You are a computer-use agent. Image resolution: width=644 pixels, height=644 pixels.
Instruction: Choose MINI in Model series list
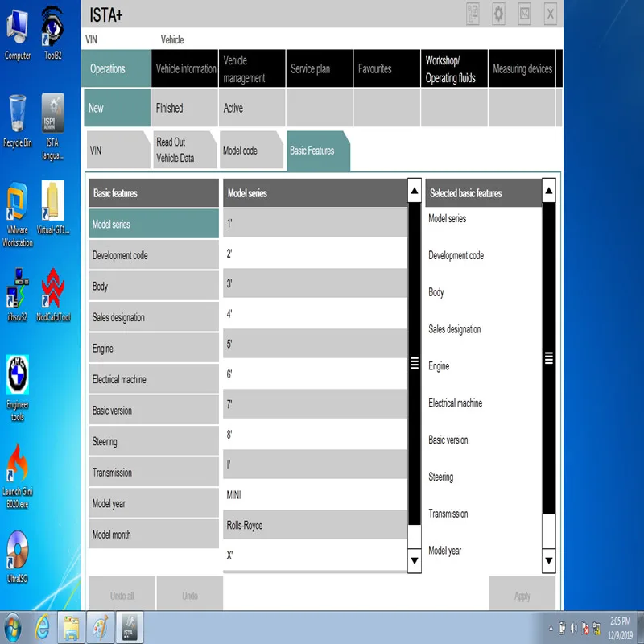tap(315, 495)
